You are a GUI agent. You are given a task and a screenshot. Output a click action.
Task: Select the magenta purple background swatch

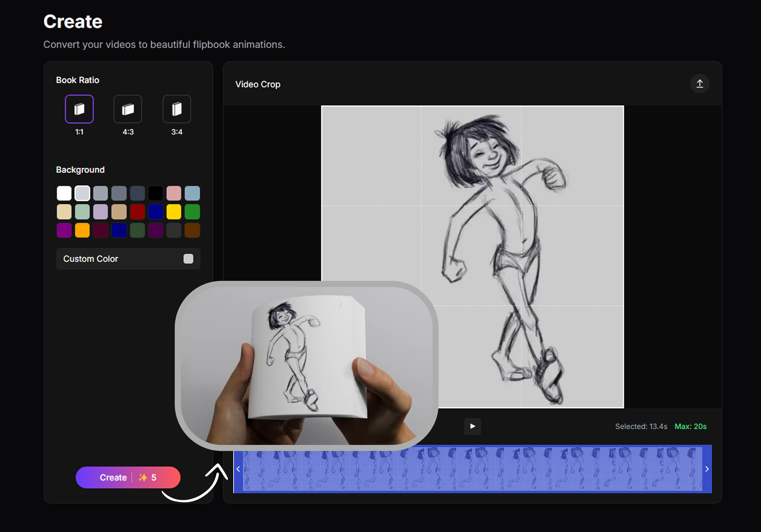coord(64,230)
